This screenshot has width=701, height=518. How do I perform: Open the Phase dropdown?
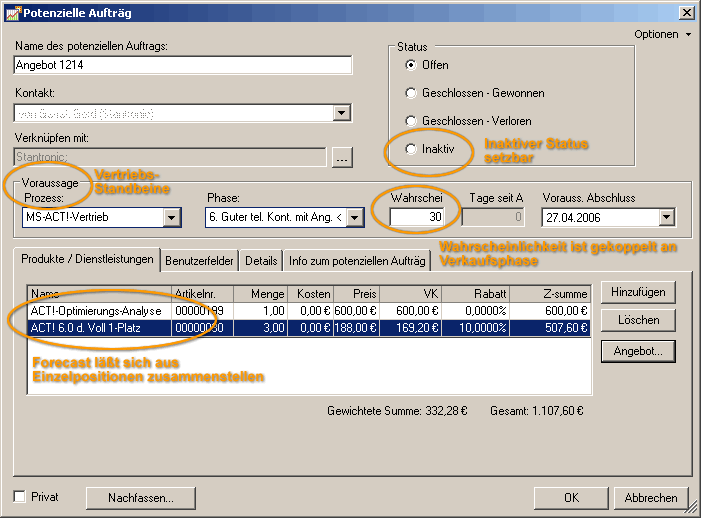point(356,218)
